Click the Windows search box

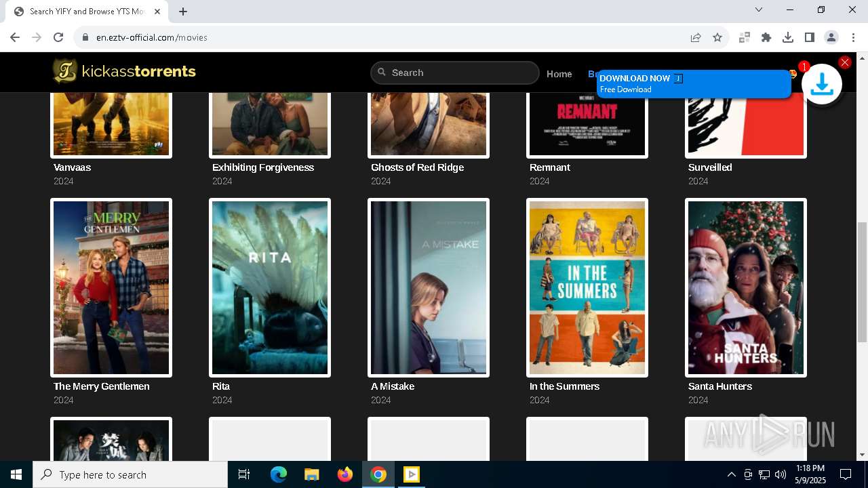(x=130, y=474)
